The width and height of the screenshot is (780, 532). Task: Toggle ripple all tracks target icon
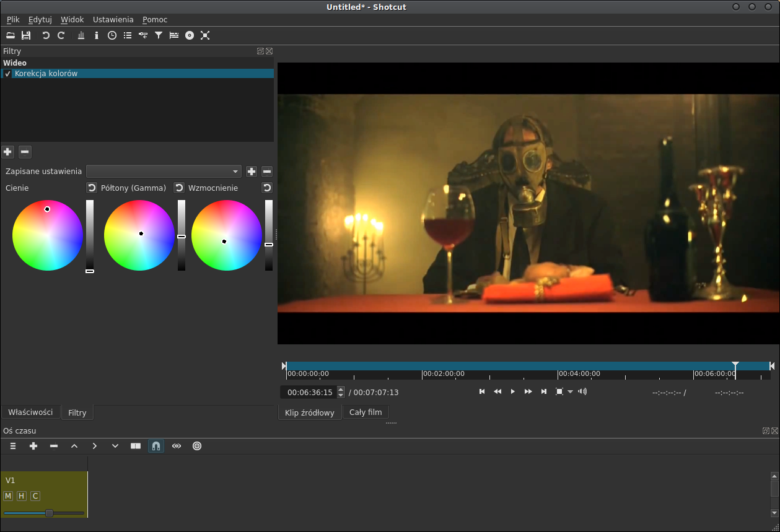(197, 446)
